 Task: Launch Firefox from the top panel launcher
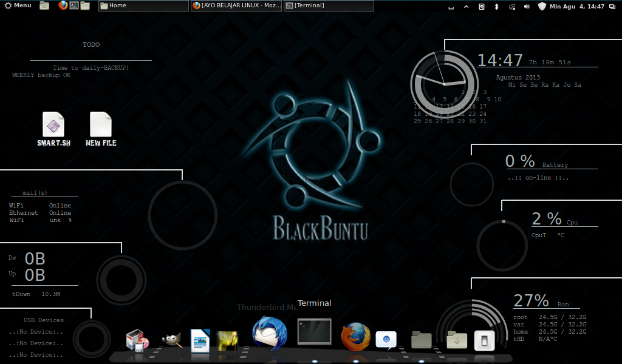[63, 5]
